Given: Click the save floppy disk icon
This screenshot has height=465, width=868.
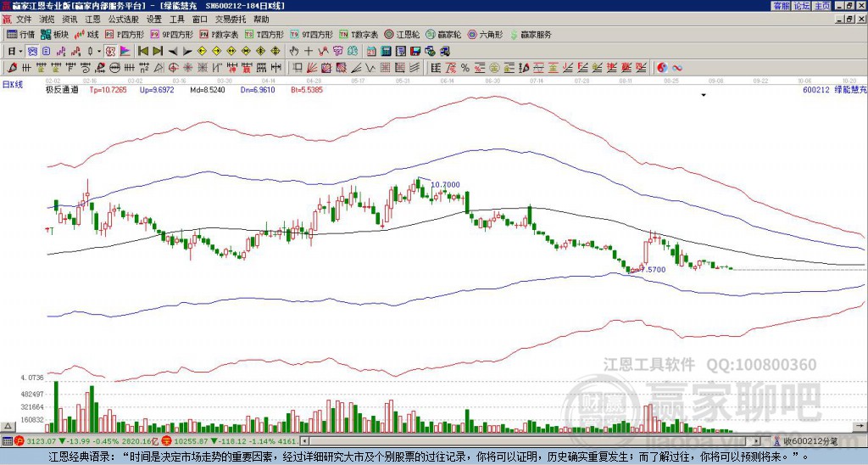Looking at the screenshot, I should tap(415, 51).
